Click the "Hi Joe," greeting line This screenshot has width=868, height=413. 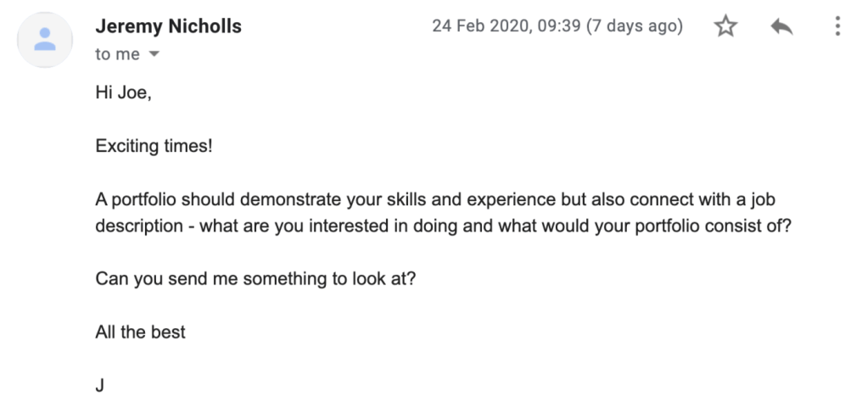pos(123,93)
